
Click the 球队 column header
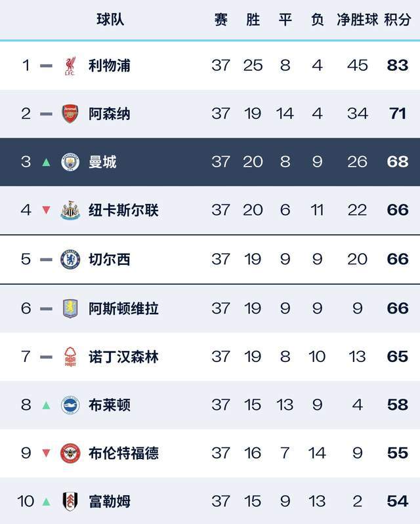pyautogui.click(x=110, y=20)
